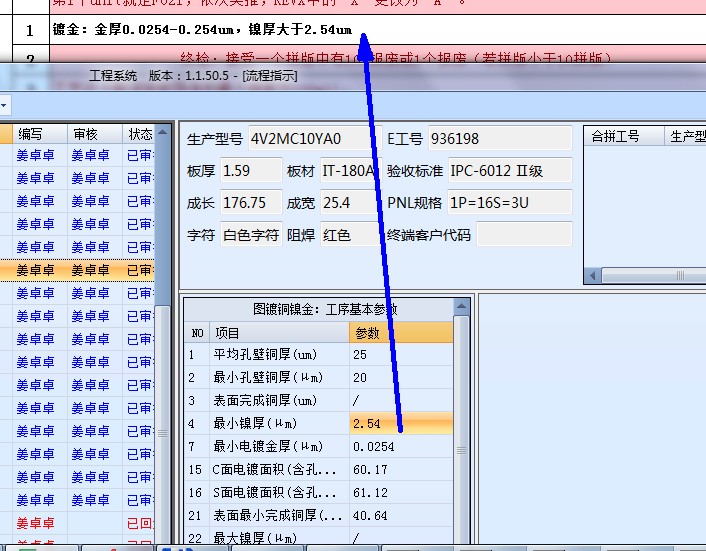
Task: Focus the E工号 field 936198
Action: tap(500, 139)
